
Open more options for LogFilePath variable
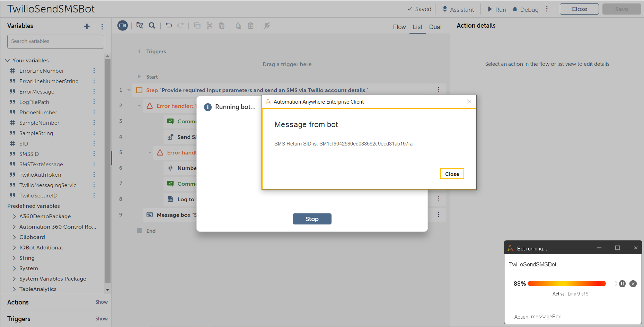[94, 102]
